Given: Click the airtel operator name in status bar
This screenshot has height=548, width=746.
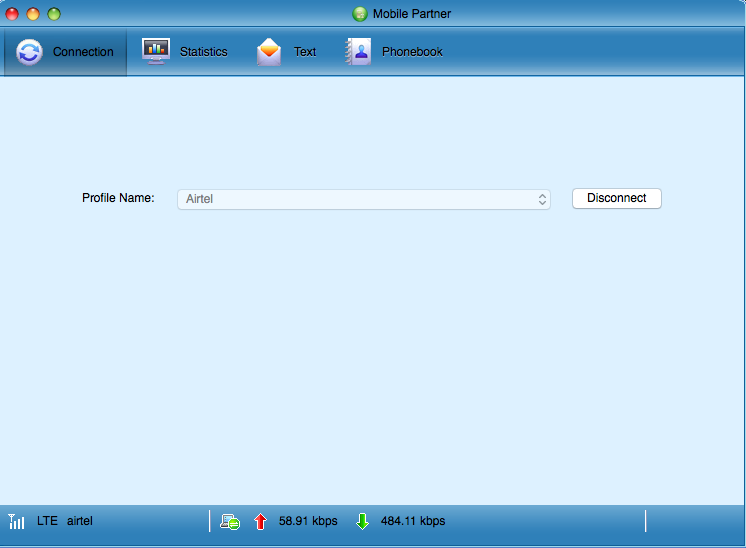Looking at the screenshot, I should point(80,521).
